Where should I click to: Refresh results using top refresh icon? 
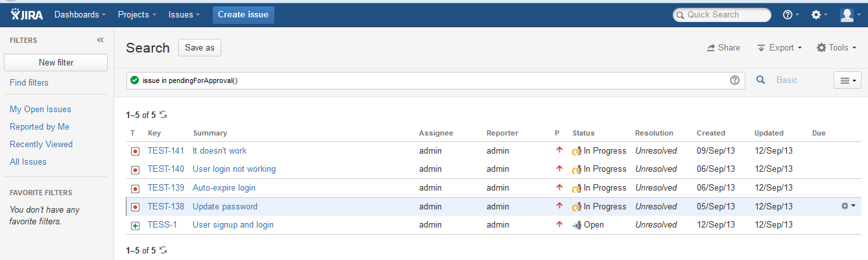(163, 115)
